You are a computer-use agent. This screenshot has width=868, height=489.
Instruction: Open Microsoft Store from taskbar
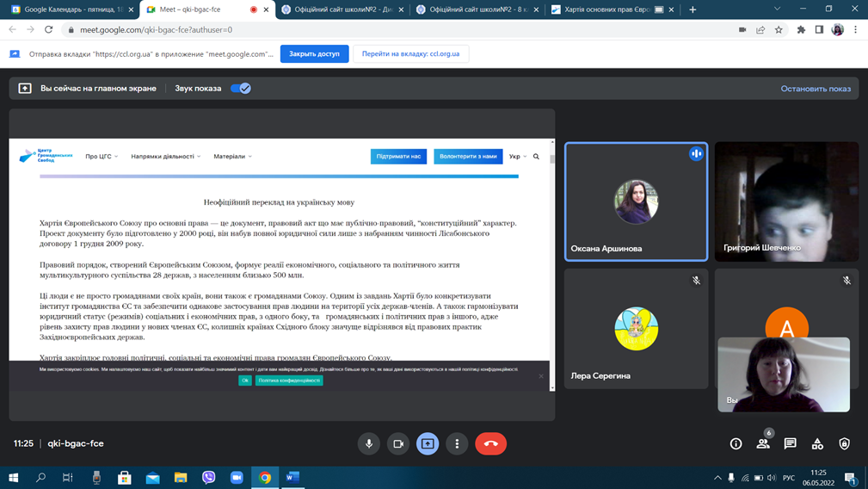(125, 477)
